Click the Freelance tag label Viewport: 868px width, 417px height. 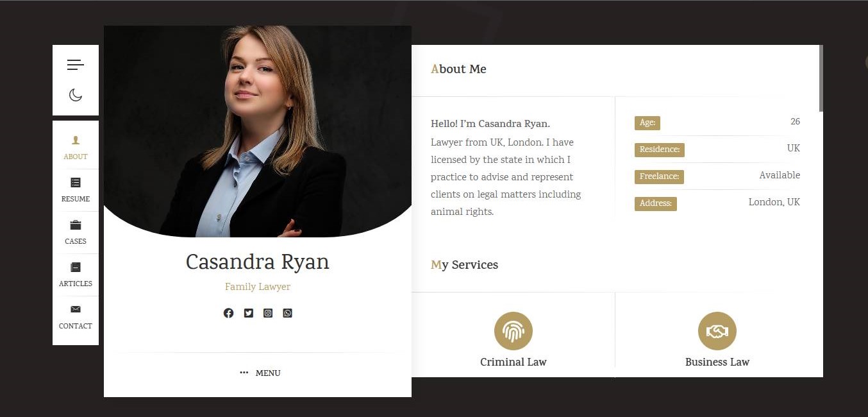pos(659,176)
